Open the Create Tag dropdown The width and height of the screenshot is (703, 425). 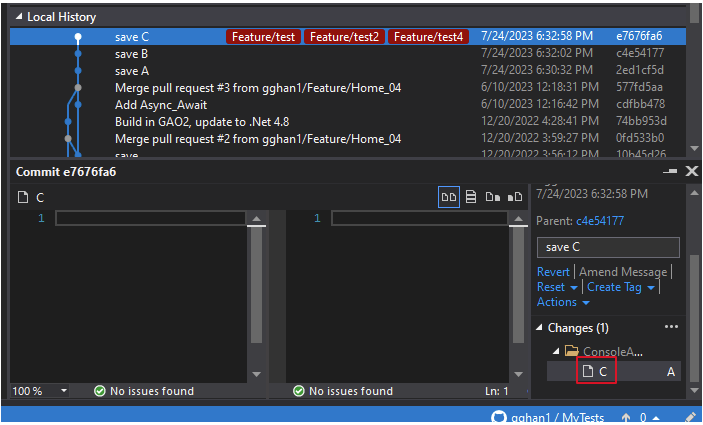click(621, 287)
